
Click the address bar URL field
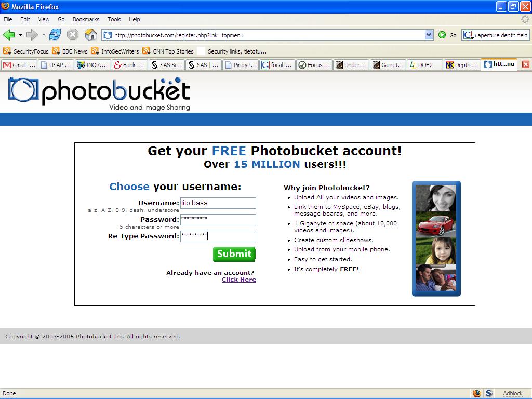click(x=268, y=35)
